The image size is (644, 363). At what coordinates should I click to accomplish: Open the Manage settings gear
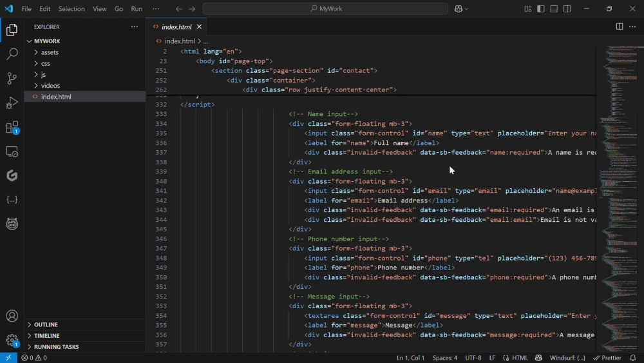12,340
